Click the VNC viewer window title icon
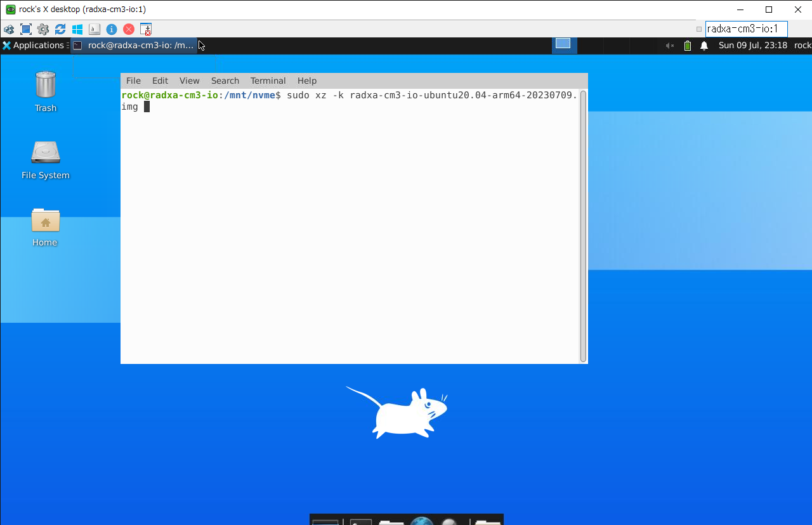 (11, 10)
